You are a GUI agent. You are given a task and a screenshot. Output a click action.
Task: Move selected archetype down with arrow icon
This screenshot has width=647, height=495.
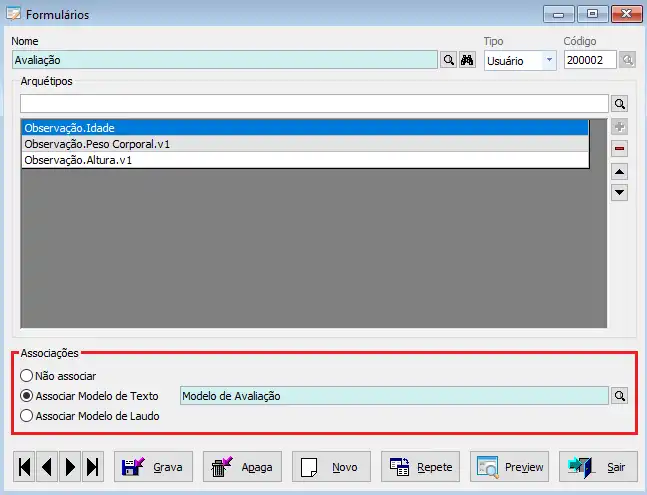click(619, 192)
